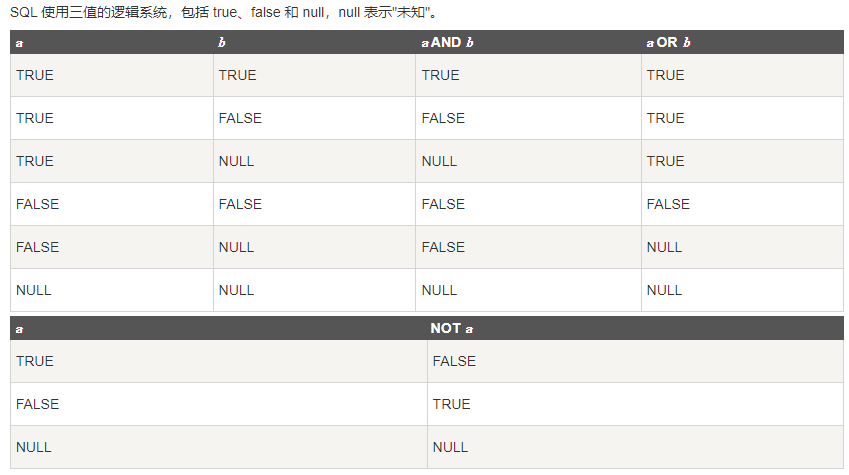849x475 pixels.
Task: Click the "a" header of the first table
Action: coord(20,42)
